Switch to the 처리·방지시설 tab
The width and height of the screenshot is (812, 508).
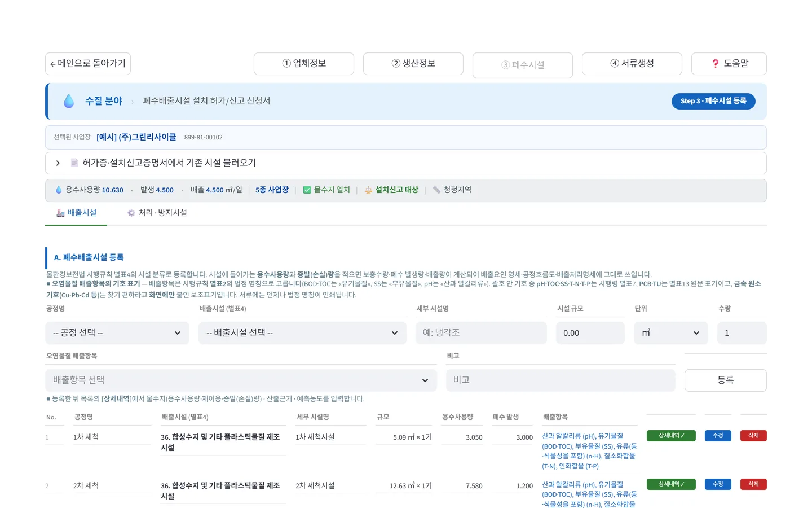coord(157,213)
